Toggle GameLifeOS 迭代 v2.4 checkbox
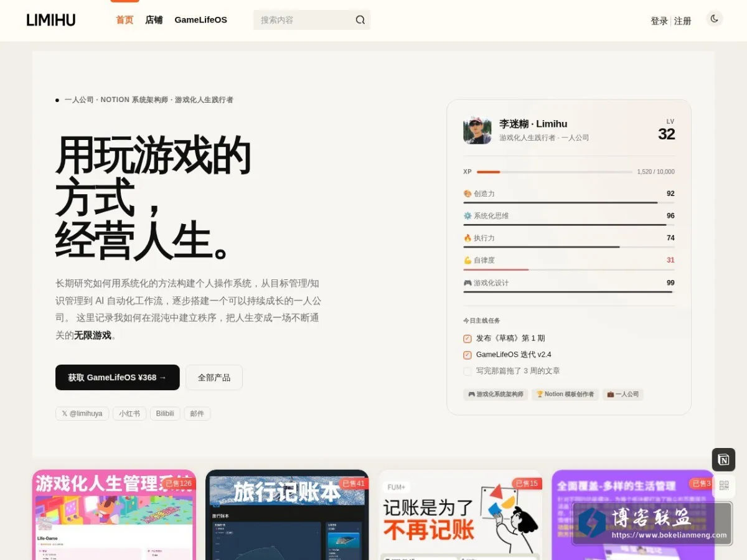Screen dimensions: 747x560 [x=467, y=355]
